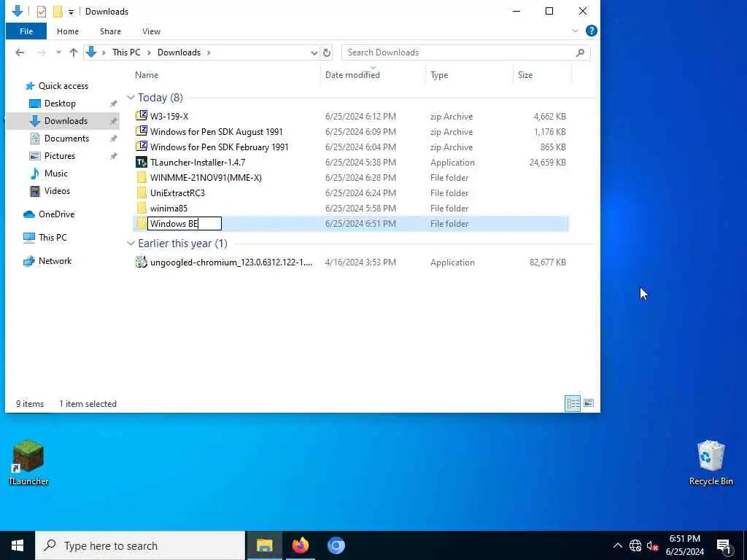Switch to the Share ribbon tab

(x=110, y=31)
